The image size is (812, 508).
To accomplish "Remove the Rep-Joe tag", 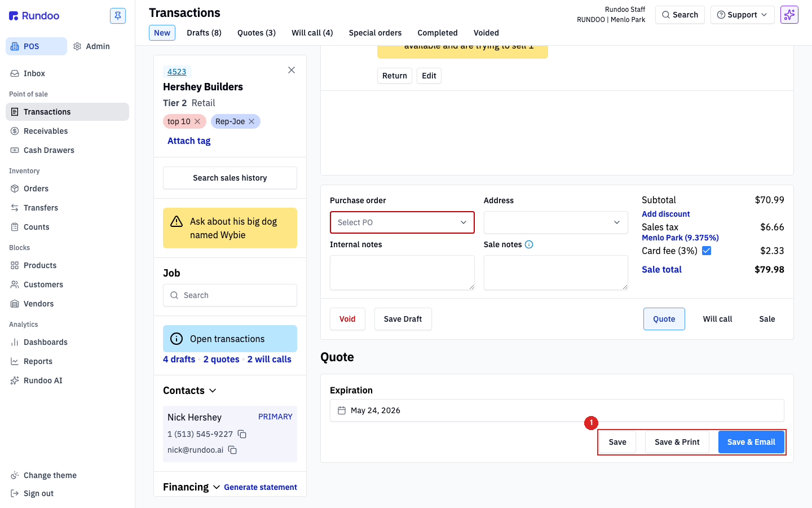I will tap(251, 121).
